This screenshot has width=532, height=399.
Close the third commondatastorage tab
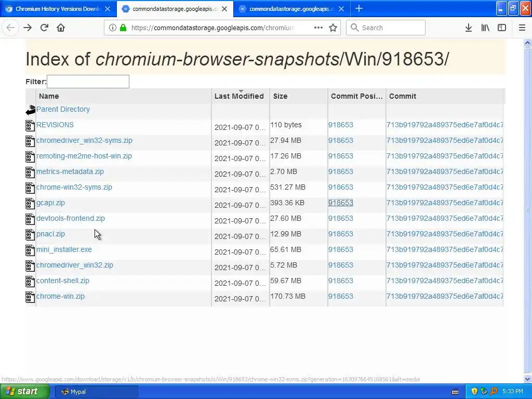pyautogui.click(x=341, y=9)
